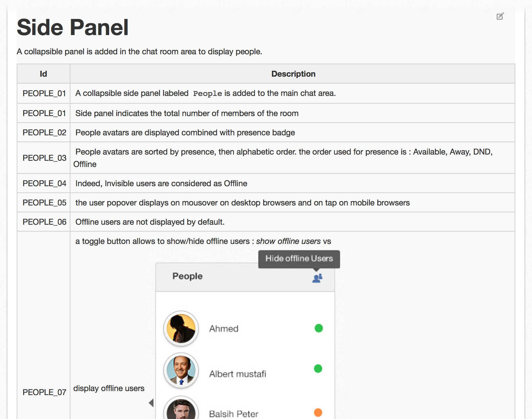Click Ahmed's avatar picture
Screen dimensions: 532x419
point(181,328)
